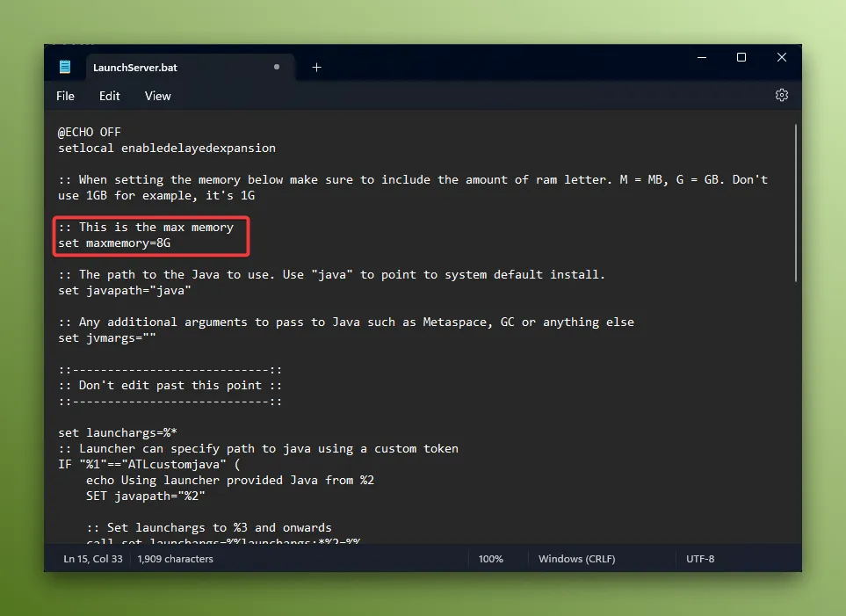Screen dimensions: 846x616
Task: Open the File menu
Action: click(65, 96)
